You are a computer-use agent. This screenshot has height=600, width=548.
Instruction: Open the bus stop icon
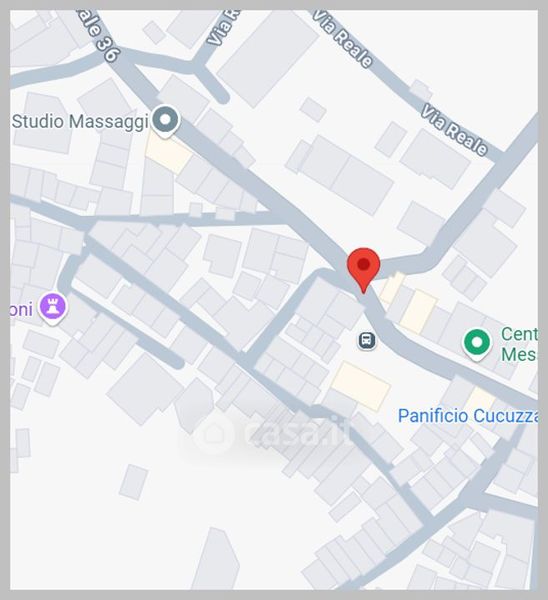(367, 340)
